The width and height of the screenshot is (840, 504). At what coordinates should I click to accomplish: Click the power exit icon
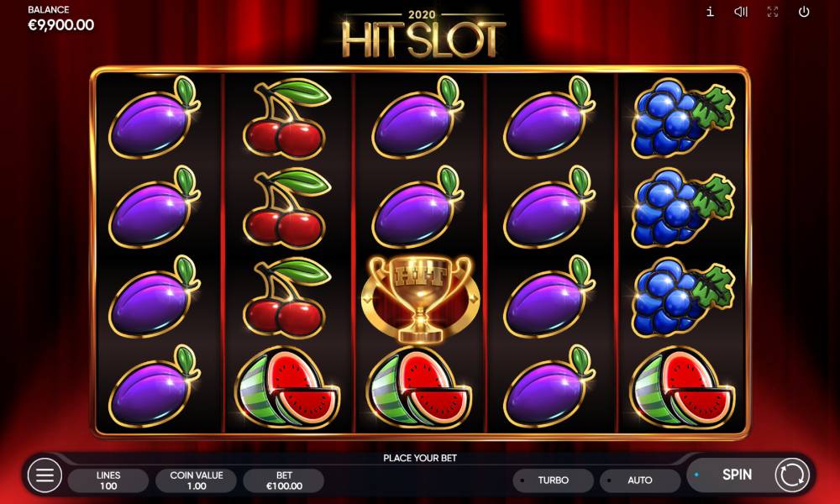click(804, 12)
